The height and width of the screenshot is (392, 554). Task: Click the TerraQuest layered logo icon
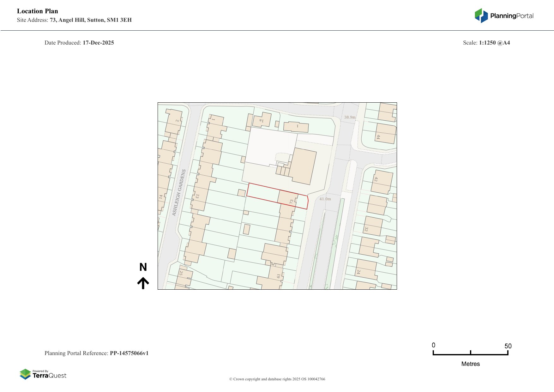click(25, 374)
